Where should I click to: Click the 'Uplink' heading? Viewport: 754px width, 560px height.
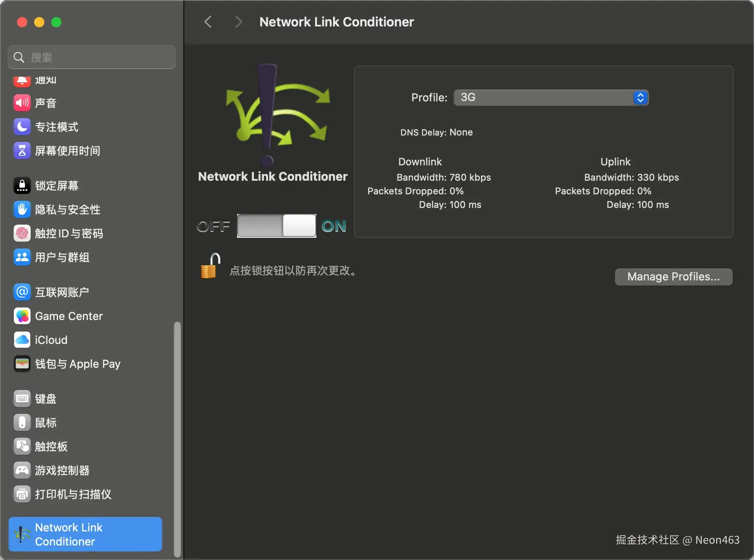point(615,162)
